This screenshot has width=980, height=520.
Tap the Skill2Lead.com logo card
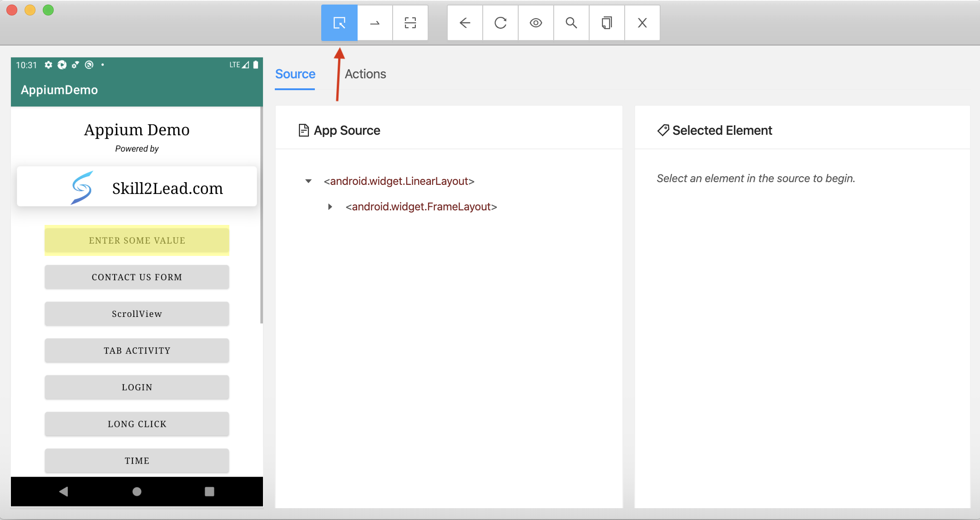click(x=136, y=187)
